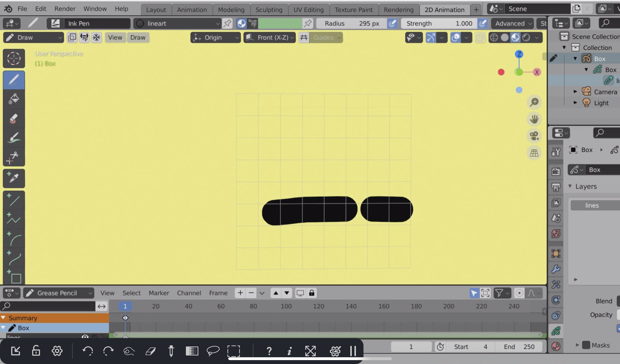The image size is (620, 364).
Task: Select the Draw tool in toolbar
Action: [14, 79]
